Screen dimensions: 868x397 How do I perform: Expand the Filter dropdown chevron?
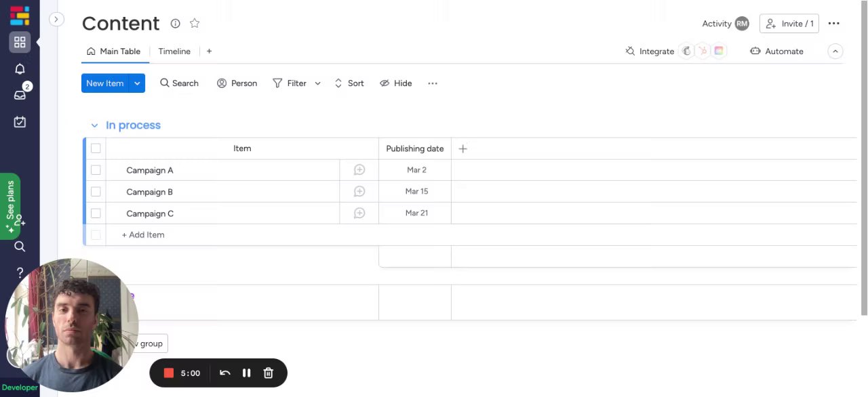(x=317, y=83)
